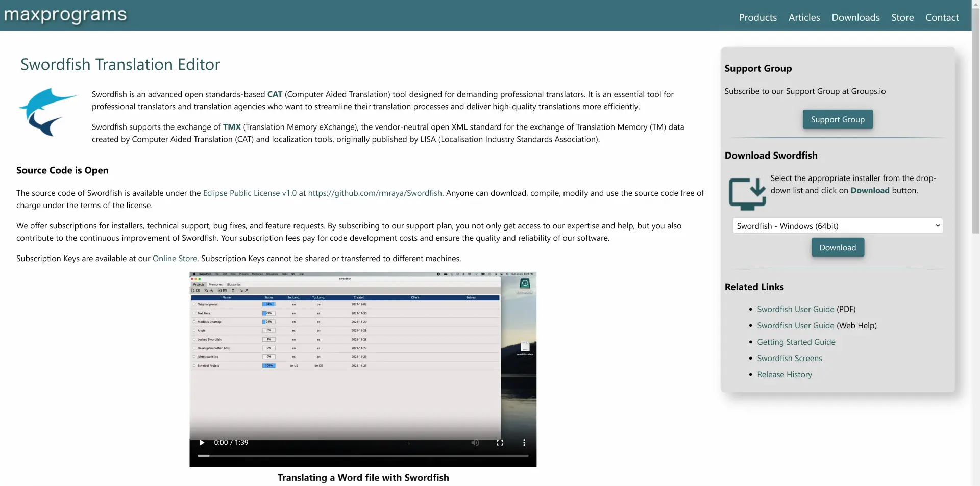The image size is (980, 486).
Task: Go to the Articles page
Action: tap(804, 17)
